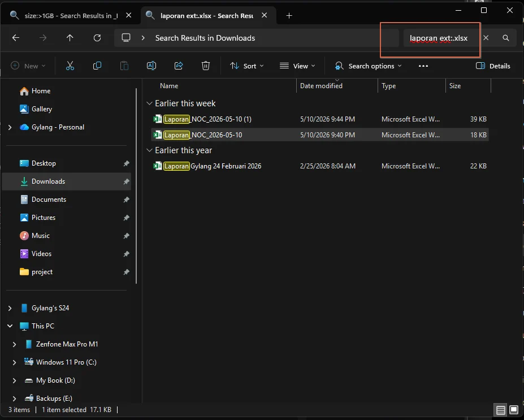Toggle the Details pane
Image resolution: width=524 pixels, height=420 pixels.
click(x=493, y=66)
